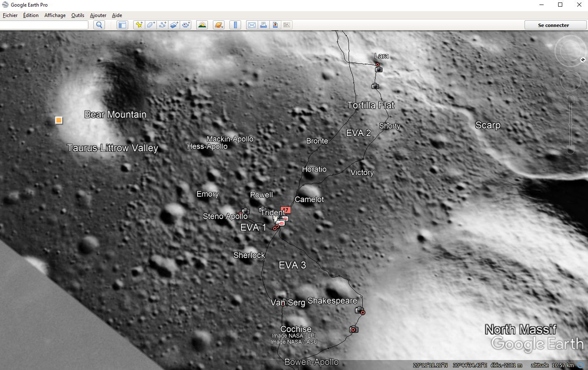Start recording a tour
588x370 pixels.
[x=186, y=25]
